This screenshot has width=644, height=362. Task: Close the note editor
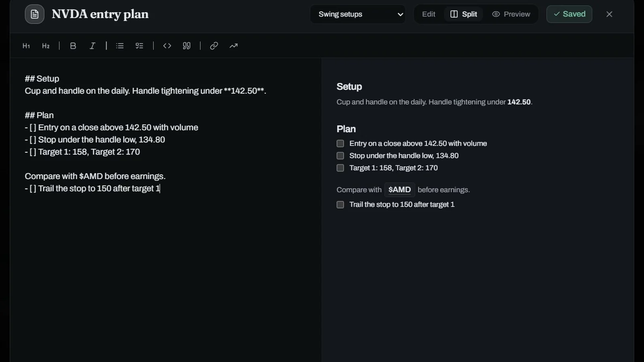pos(609,14)
